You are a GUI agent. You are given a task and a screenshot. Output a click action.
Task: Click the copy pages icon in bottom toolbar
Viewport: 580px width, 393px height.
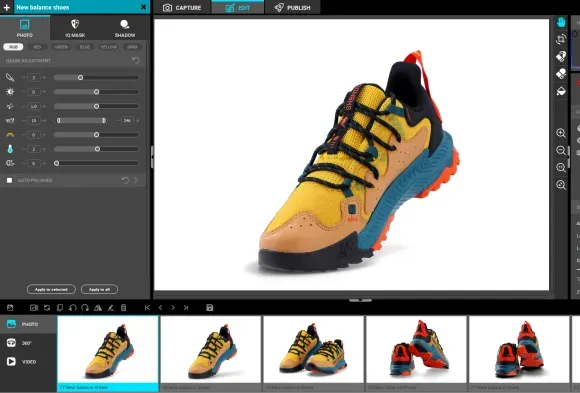(x=60, y=308)
